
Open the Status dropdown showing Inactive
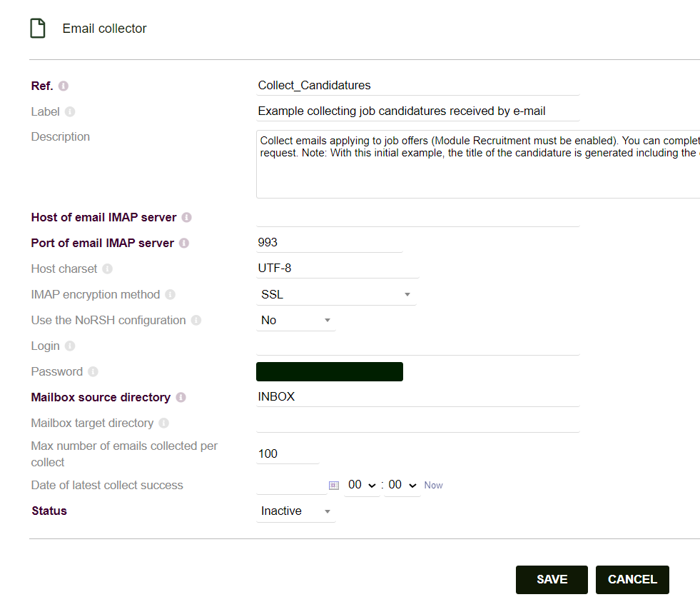click(295, 511)
